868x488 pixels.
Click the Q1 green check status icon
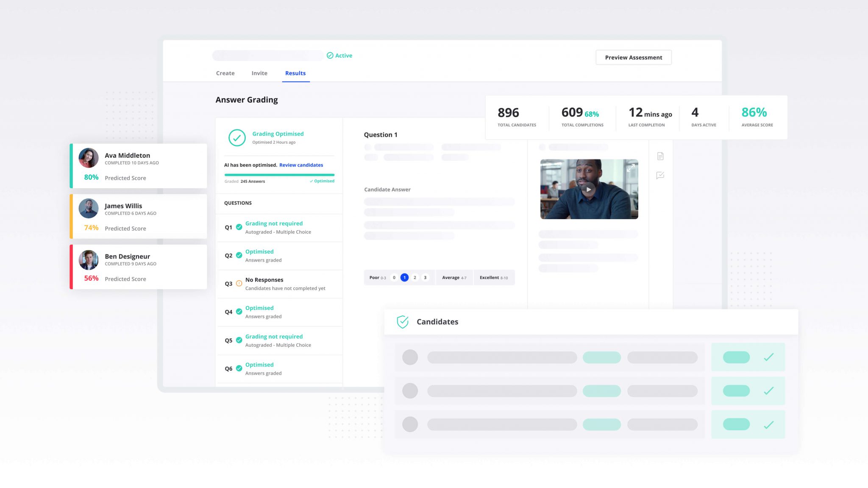[x=239, y=227]
